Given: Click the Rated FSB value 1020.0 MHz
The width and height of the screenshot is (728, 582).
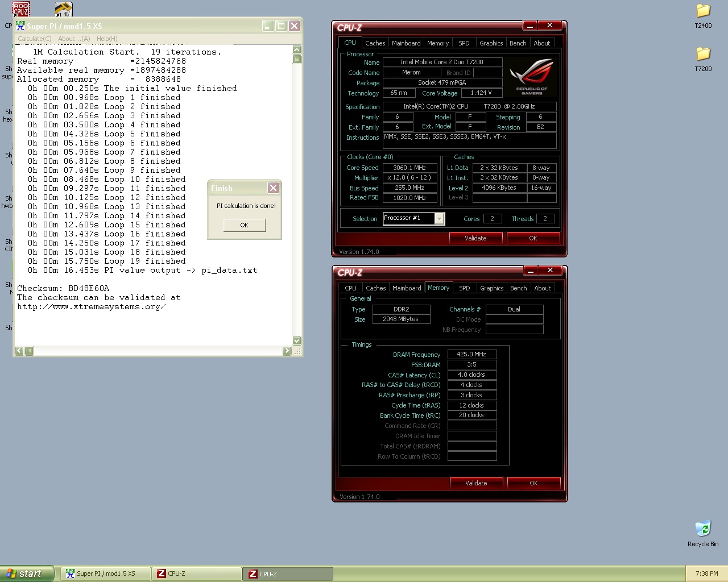Looking at the screenshot, I should (x=409, y=198).
